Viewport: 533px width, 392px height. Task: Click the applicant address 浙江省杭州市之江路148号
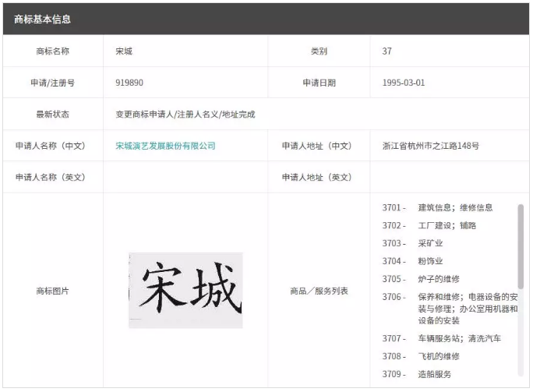click(431, 146)
